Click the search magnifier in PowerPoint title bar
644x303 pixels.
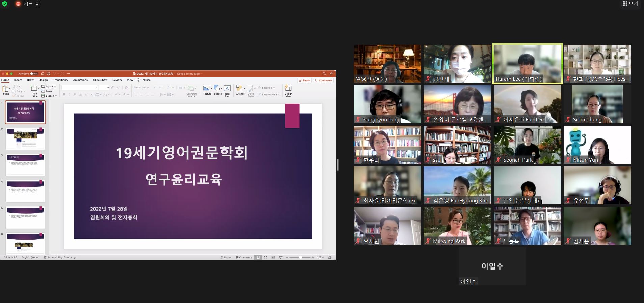(x=324, y=74)
